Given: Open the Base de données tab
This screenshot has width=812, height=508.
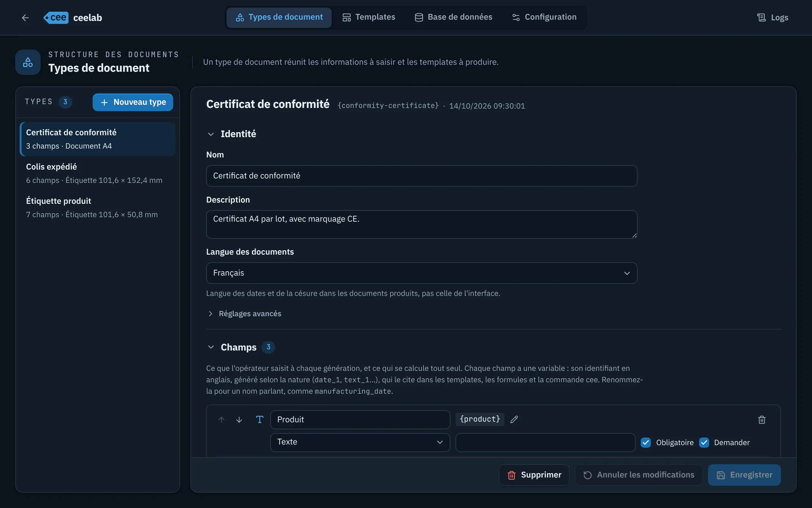Looking at the screenshot, I should coord(453,17).
